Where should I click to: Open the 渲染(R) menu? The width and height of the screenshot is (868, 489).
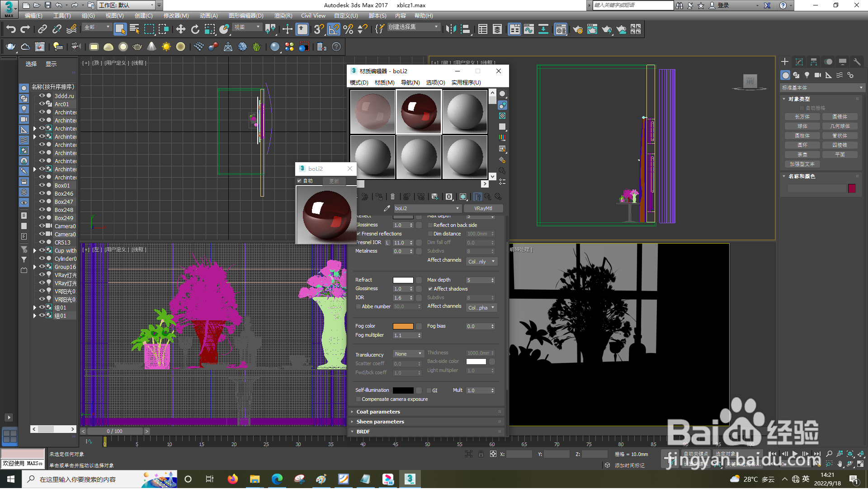[x=283, y=16]
